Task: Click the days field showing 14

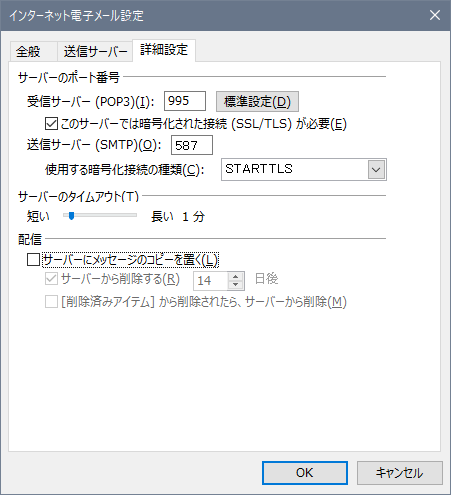Action: click(211, 281)
